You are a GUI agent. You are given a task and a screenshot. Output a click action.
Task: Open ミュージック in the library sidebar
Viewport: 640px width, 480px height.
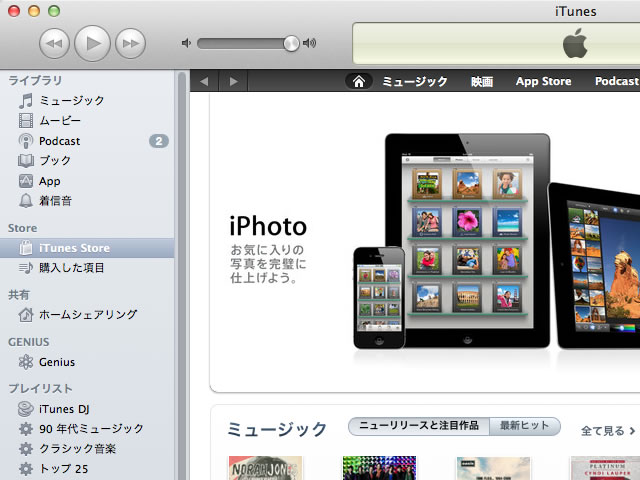[87, 100]
